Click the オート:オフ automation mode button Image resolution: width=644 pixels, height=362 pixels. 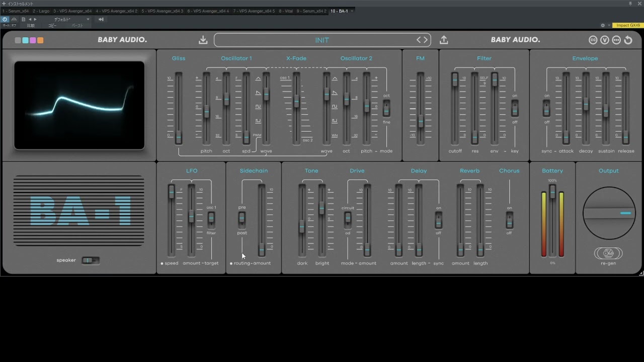point(10,25)
